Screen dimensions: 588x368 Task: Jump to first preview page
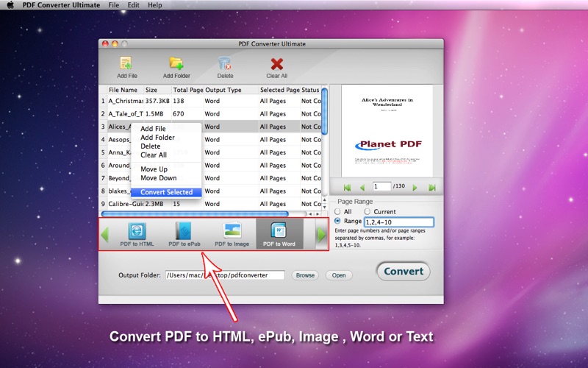[347, 187]
